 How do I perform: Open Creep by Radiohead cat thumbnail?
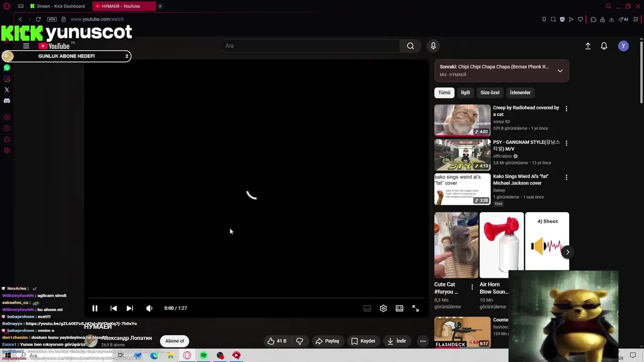click(x=462, y=120)
